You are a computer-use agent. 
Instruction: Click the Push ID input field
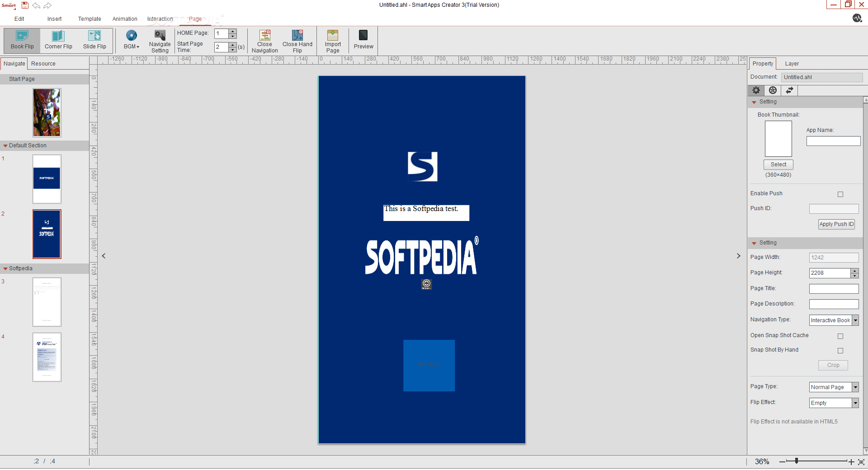point(834,209)
